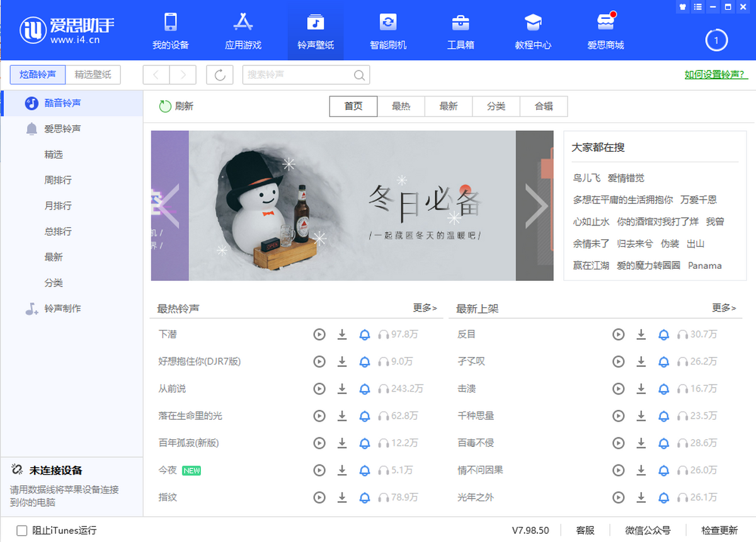Expand 更多 for 最热铃声 list
This screenshot has height=542, width=756.
[x=425, y=308]
